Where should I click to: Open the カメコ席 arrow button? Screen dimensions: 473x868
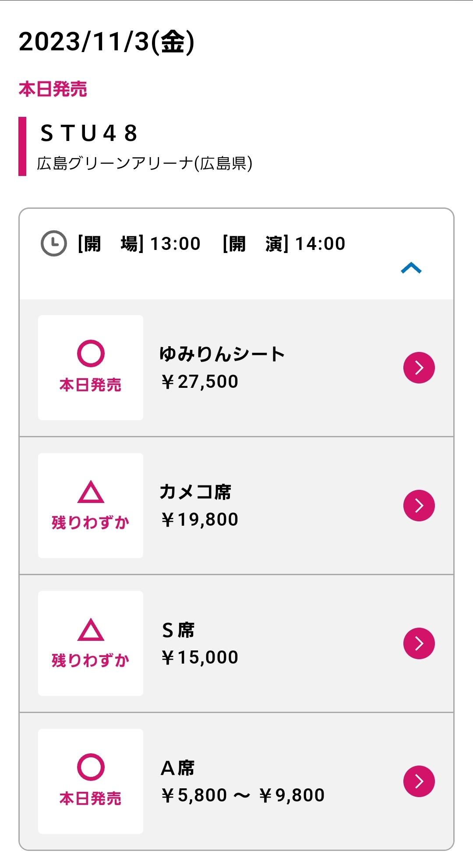[x=419, y=506]
